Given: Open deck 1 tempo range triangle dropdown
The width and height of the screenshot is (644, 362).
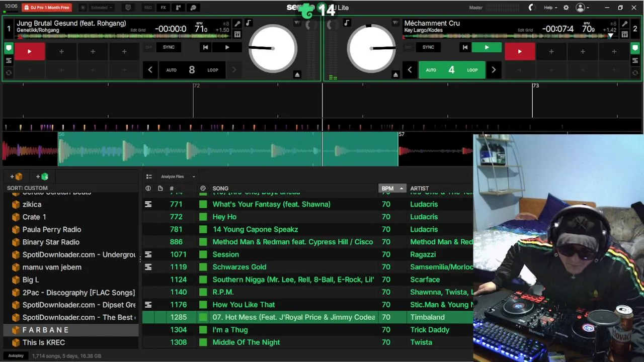Looking at the screenshot, I should [x=297, y=23].
